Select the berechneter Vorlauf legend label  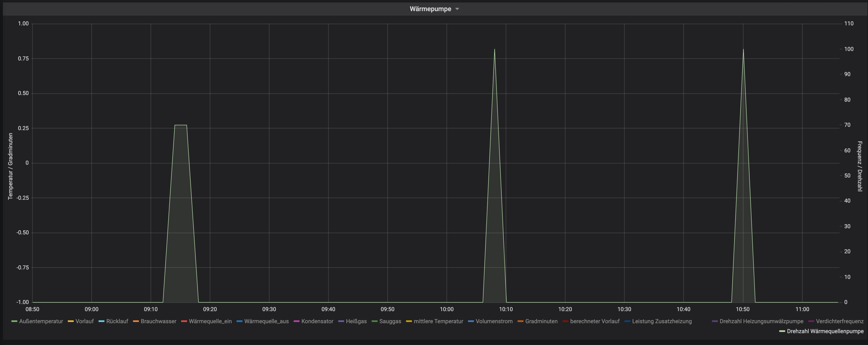[x=595, y=321]
